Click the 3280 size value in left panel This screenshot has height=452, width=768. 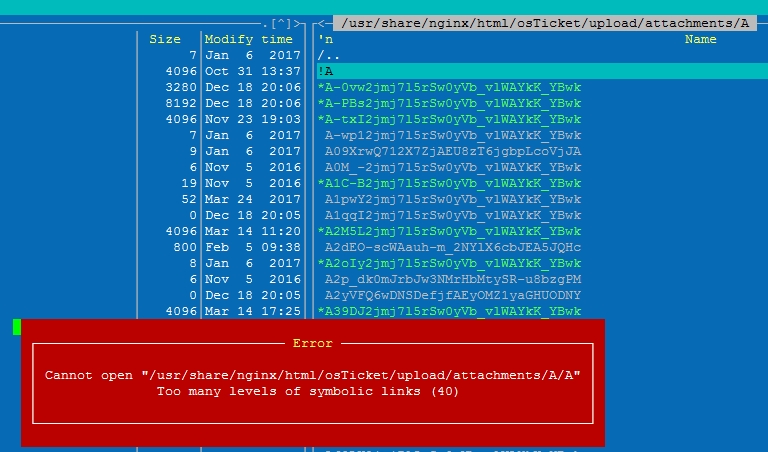point(181,88)
